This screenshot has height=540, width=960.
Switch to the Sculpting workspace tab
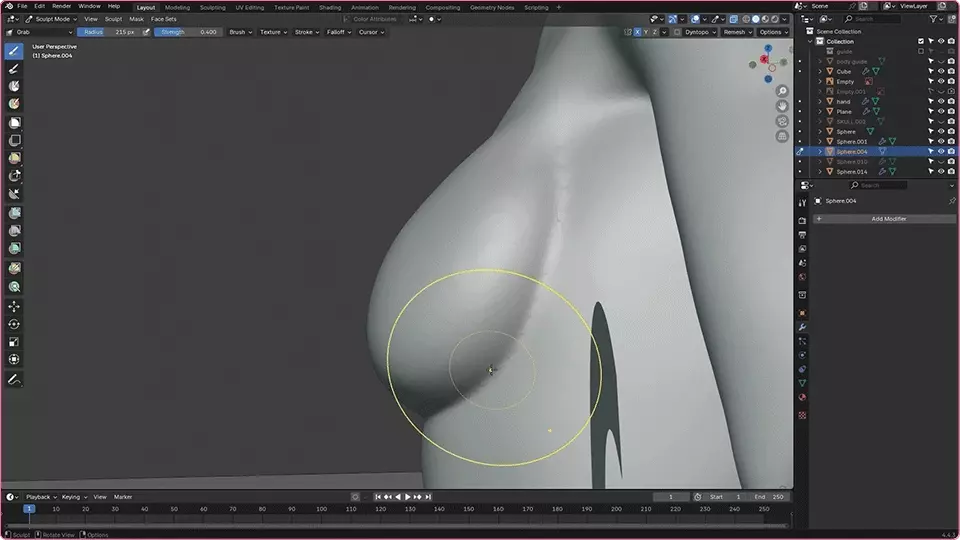[212, 7]
